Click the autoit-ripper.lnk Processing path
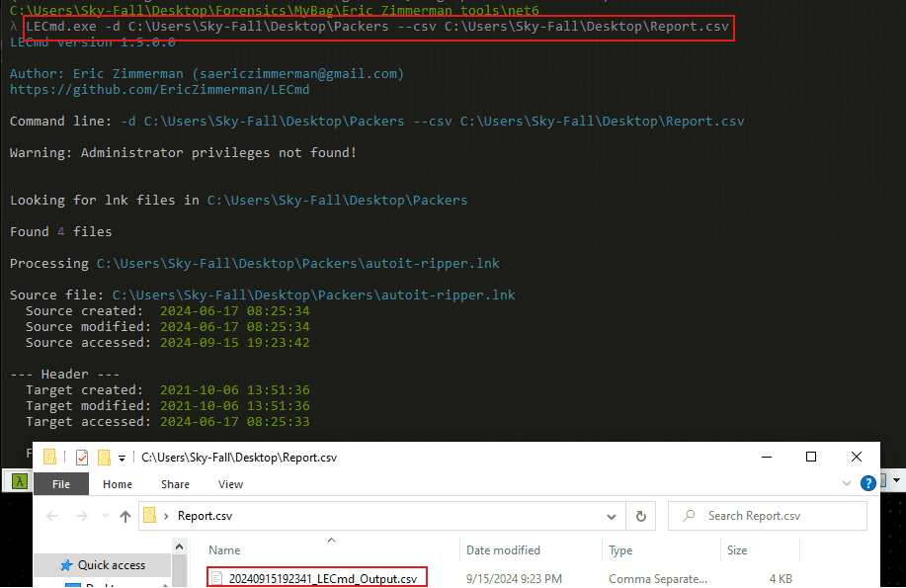Viewport: 906px width, 588px height. pyautogui.click(x=297, y=264)
